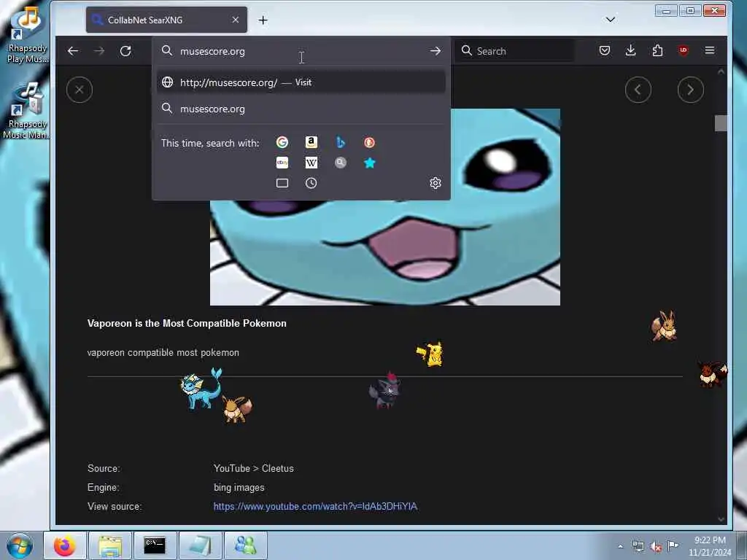Click the Go arrow in address bar
Image resolution: width=747 pixels, height=560 pixels.
tap(435, 51)
